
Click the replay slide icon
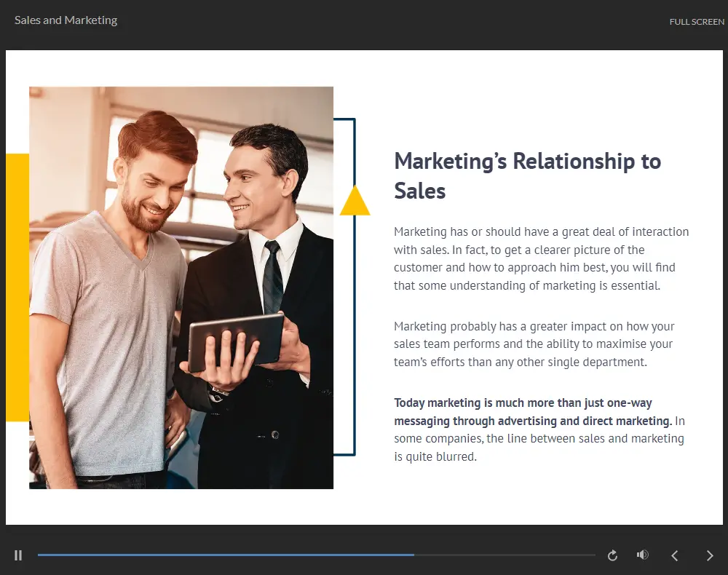click(612, 555)
